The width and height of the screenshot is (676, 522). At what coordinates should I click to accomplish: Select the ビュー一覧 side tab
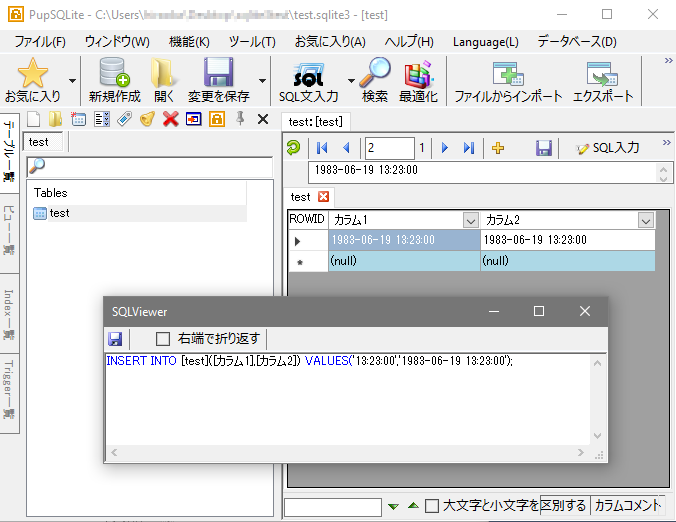tap(9, 232)
